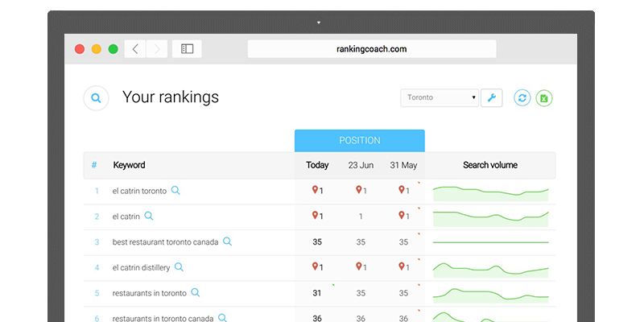Click magnifier next to el catrin distillery
Screen dimensions: 644x322
coord(179,266)
